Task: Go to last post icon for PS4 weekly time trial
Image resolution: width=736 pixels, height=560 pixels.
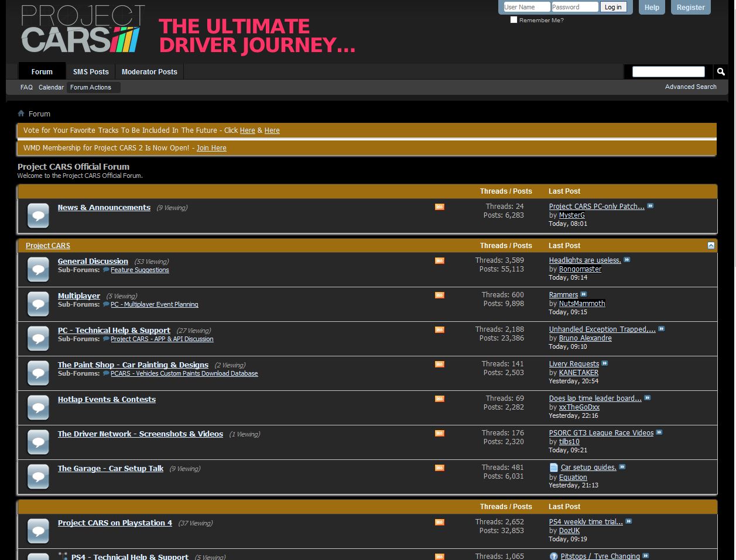Action: point(628,521)
